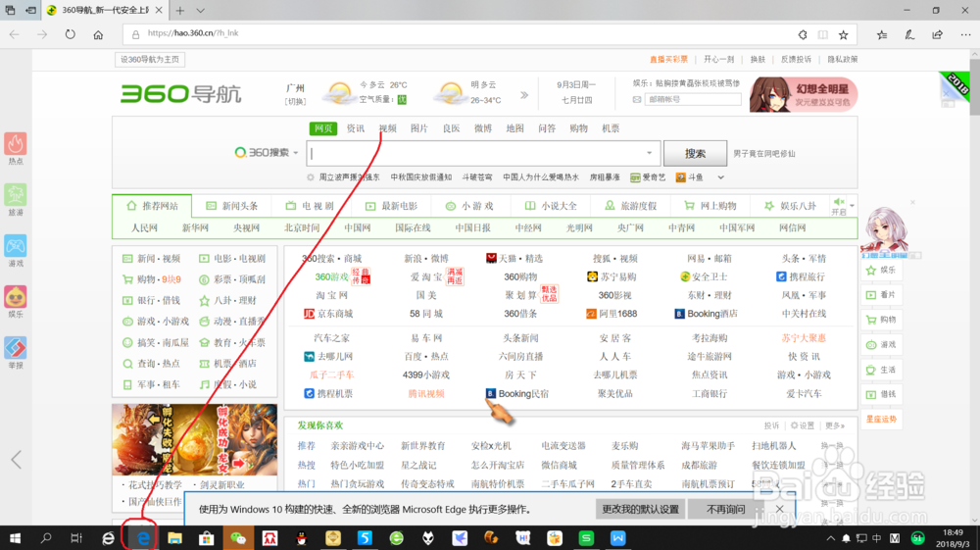Open the 人民网 link
Screen dimensions: 980x550
click(144, 228)
